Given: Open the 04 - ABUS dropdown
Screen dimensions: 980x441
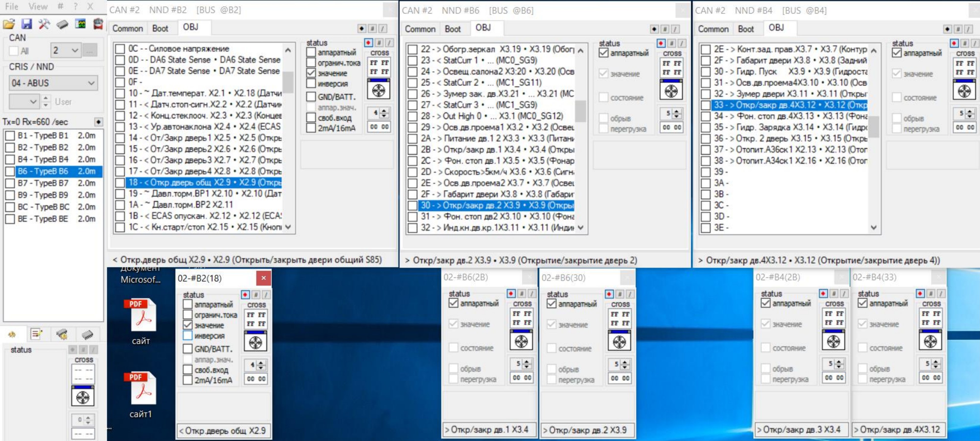Looking at the screenshot, I should (53, 83).
